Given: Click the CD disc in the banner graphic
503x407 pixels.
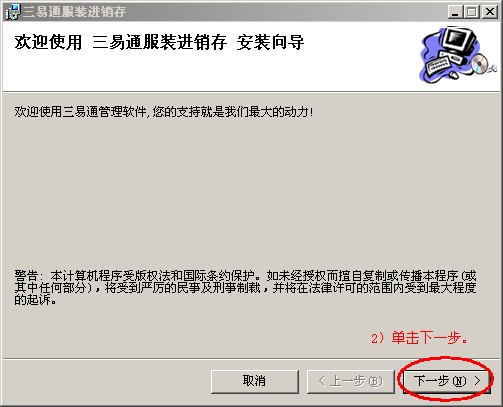Looking at the screenshot, I should coord(479,63).
